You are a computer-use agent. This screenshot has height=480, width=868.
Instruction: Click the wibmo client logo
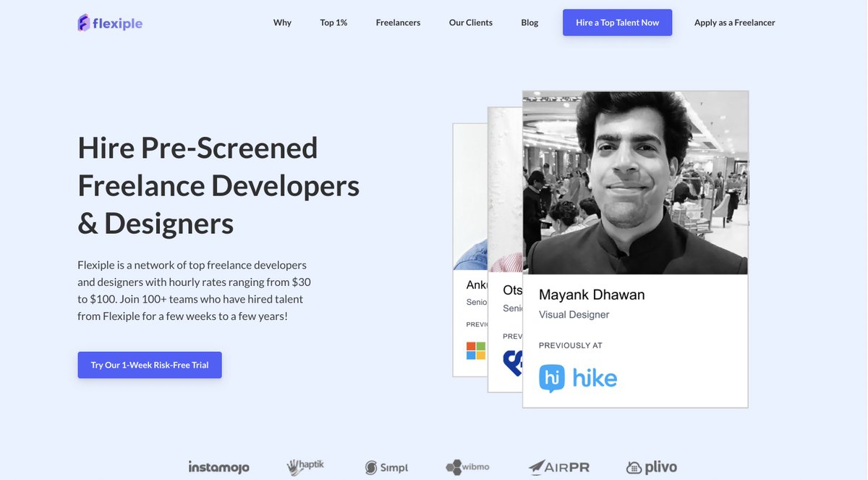coord(467,467)
